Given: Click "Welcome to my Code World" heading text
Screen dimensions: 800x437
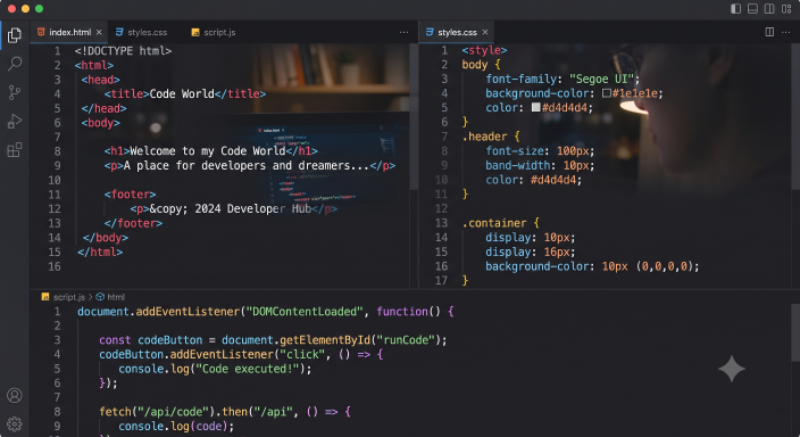Looking at the screenshot, I should point(207,151).
